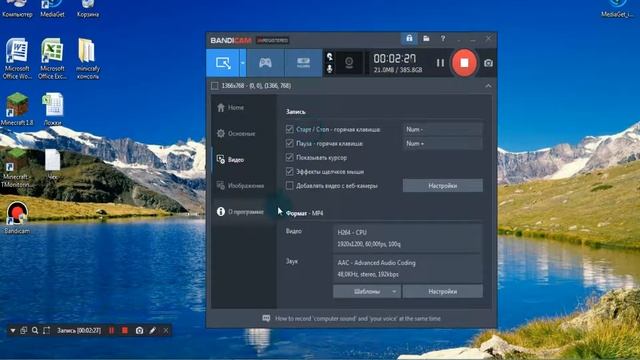Open the Minecraft TMonitor shortcut
Screen dimensions: 640x360
tap(16, 168)
